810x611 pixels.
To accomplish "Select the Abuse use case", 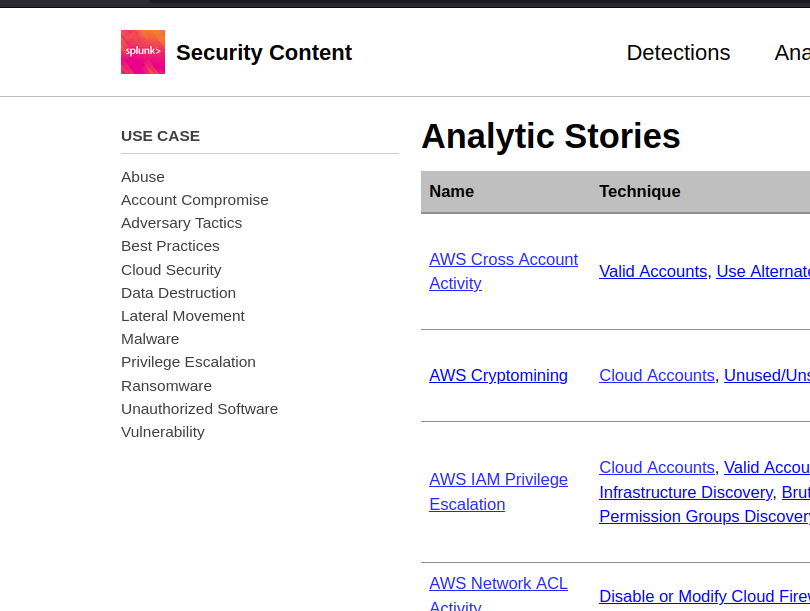I will [143, 177].
